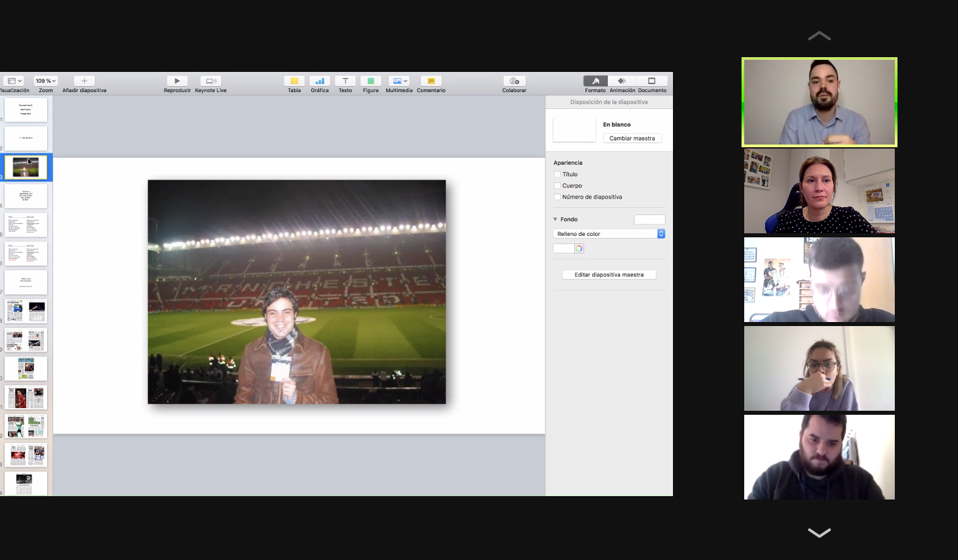Collapse the Fondo disclosure triangle
This screenshot has width=958, height=560.
(555, 219)
